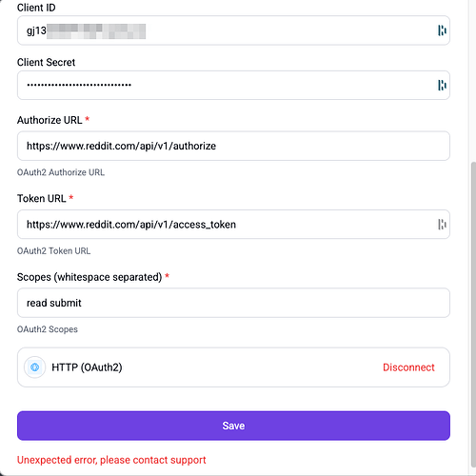The height and width of the screenshot is (476, 476).
Task: Click the Token URL field label
Action: (x=42, y=198)
